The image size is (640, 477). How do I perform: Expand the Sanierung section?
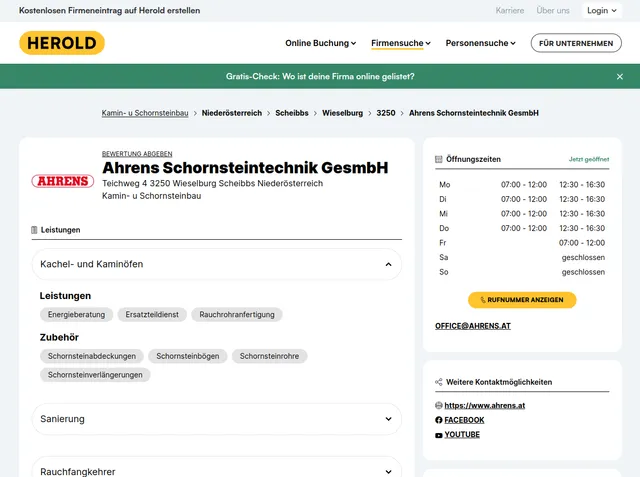click(x=217, y=419)
